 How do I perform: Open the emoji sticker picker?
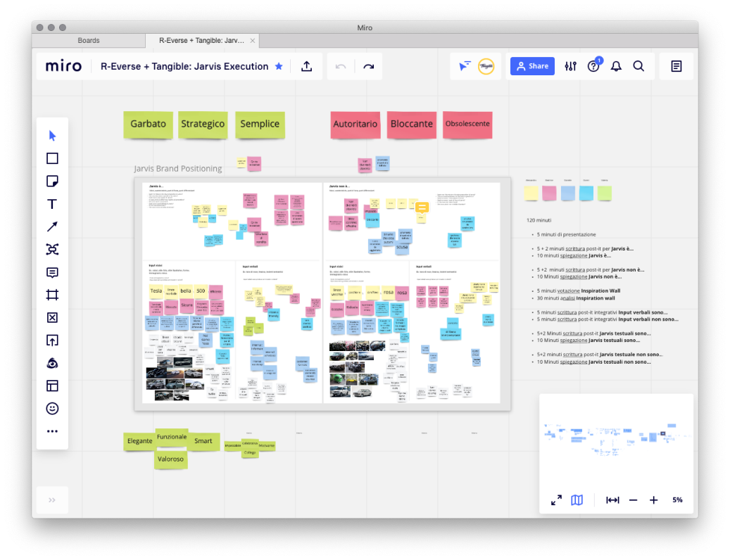[x=52, y=409]
